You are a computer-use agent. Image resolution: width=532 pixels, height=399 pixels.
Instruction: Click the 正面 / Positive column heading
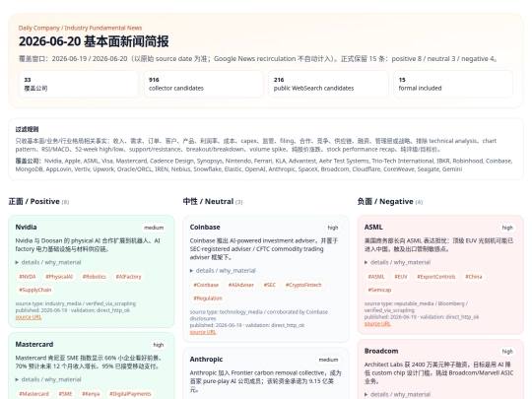pos(38,202)
